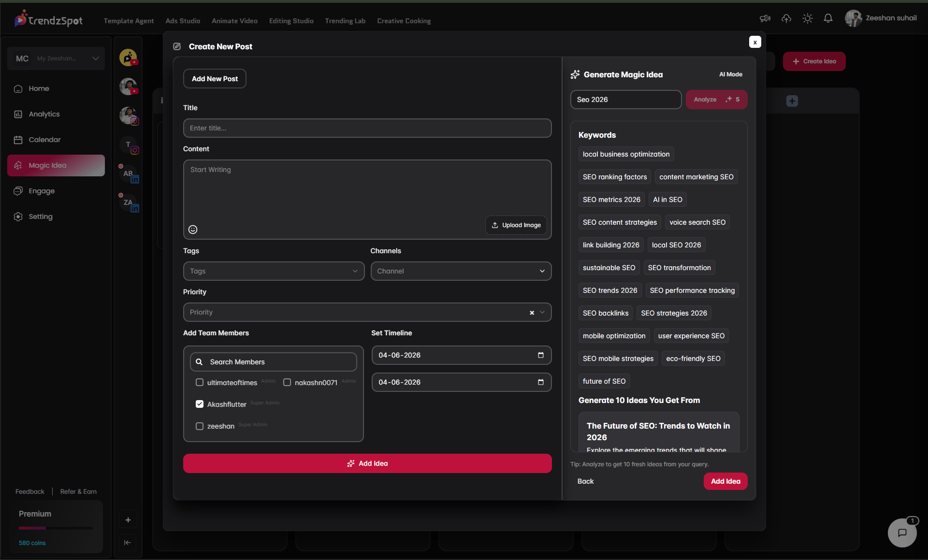
Task: Check the zeeshan member checkbox
Action: (200, 426)
